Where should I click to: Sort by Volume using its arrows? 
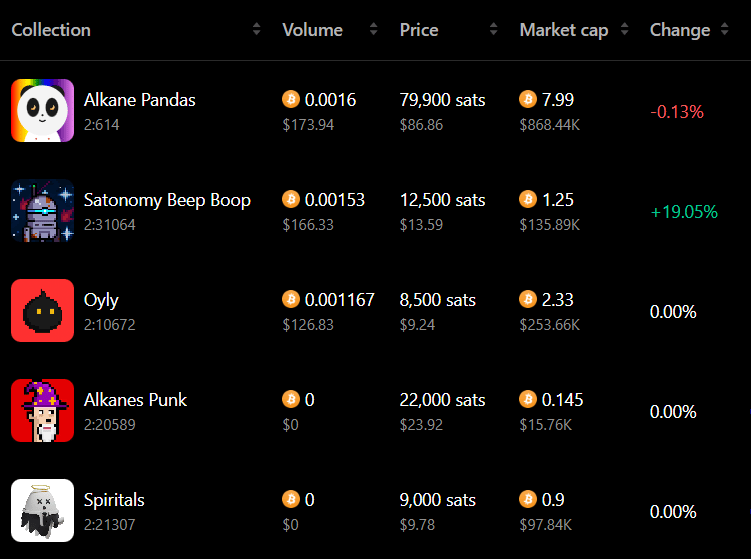click(x=374, y=29)
